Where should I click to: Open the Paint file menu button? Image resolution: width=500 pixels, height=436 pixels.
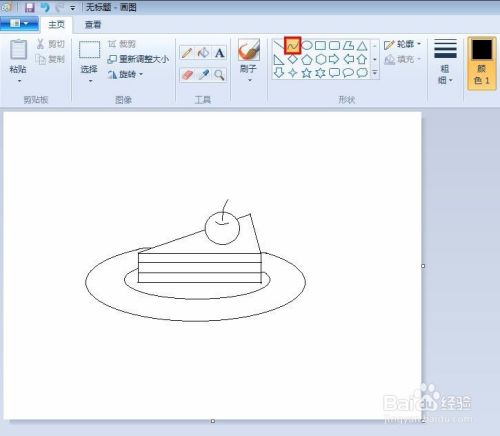pyautogui.click(x=19, y=24)
